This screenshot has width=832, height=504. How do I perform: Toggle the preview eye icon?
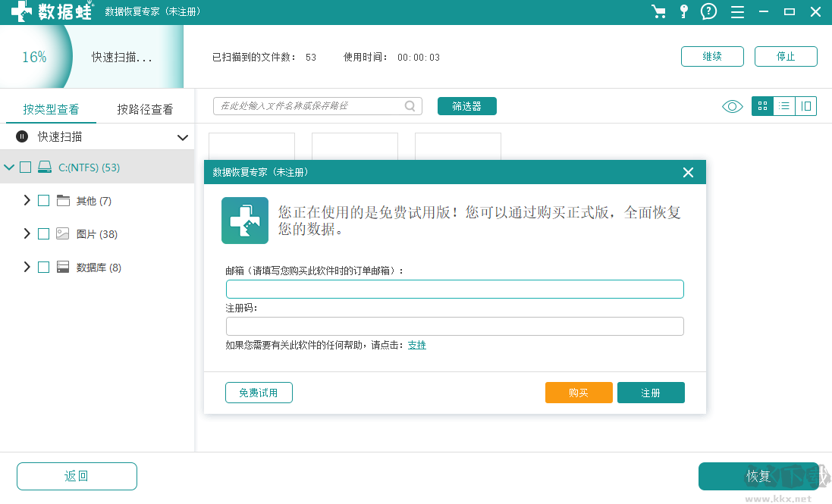pos(731,106)
